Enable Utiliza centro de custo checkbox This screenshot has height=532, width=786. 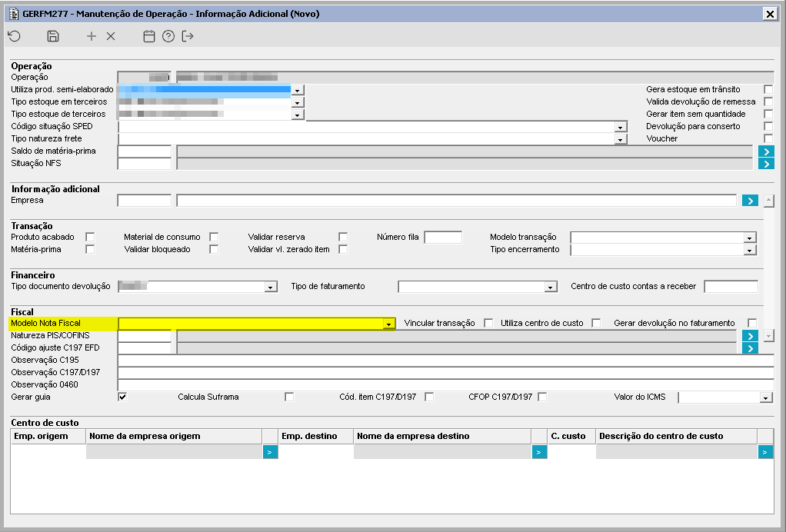[x=596, y=323]
